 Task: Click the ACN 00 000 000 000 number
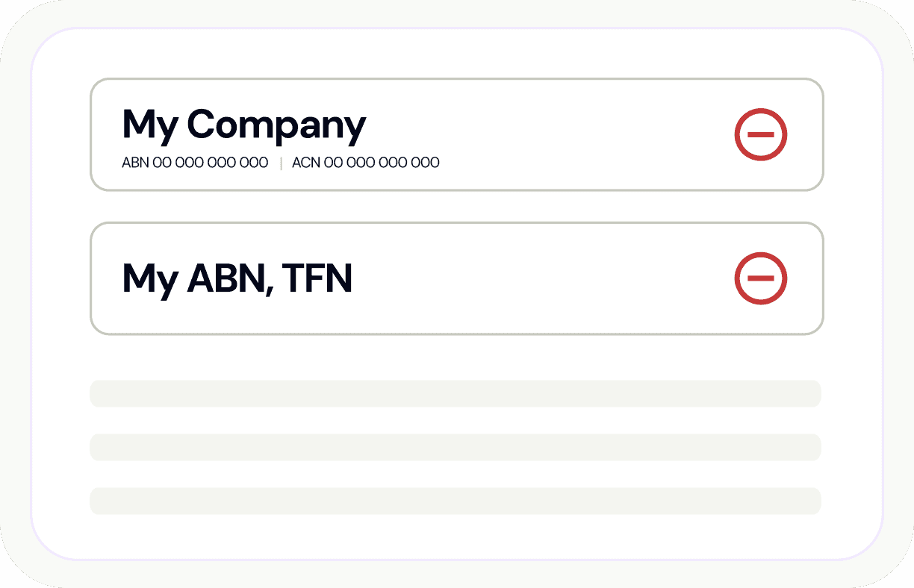[x=365, y=163]
